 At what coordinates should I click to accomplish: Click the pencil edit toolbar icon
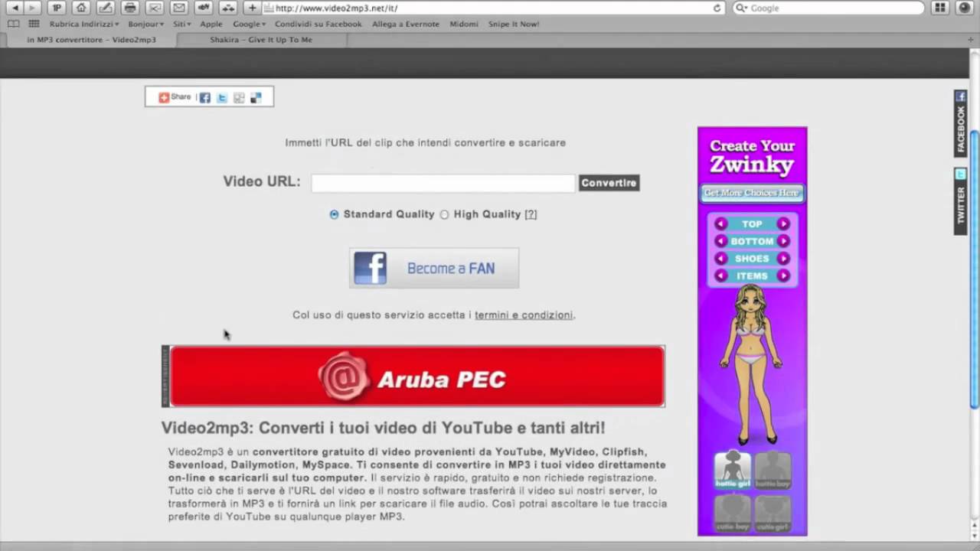(106, 8)
